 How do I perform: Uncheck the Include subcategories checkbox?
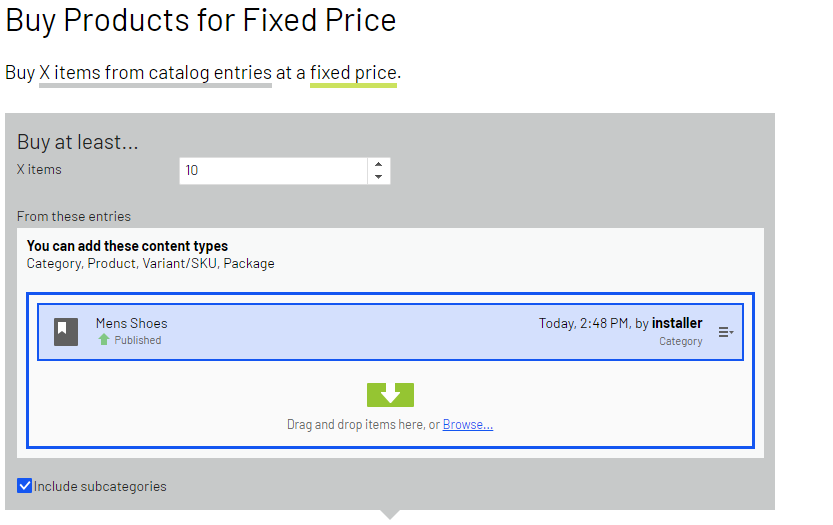pos(25,486)
